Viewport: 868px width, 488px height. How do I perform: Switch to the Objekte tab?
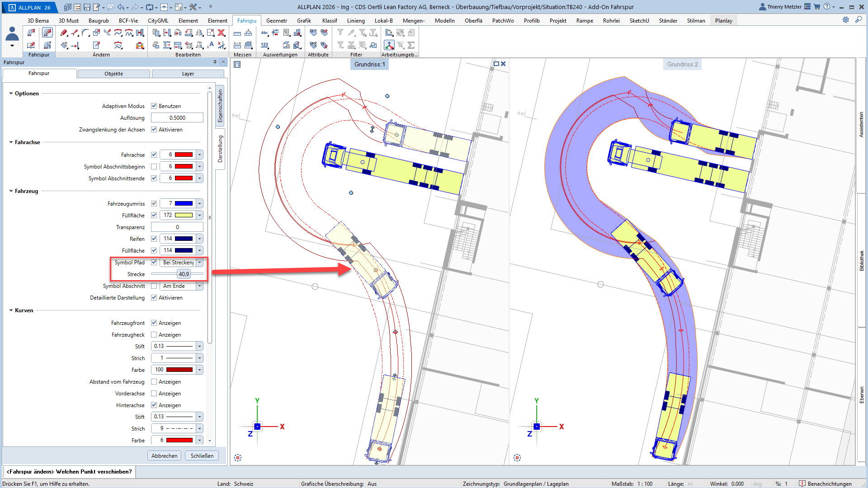(113, 74)
